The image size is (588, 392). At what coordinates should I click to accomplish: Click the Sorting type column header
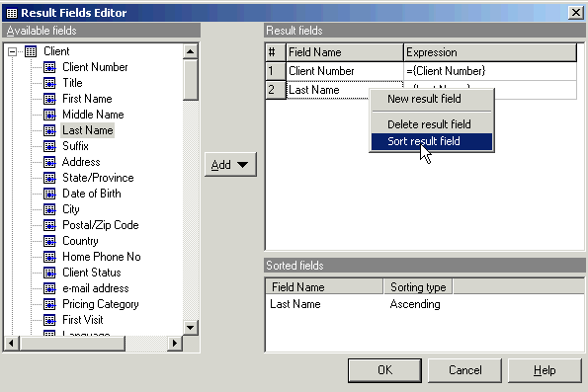pos(418,287)
